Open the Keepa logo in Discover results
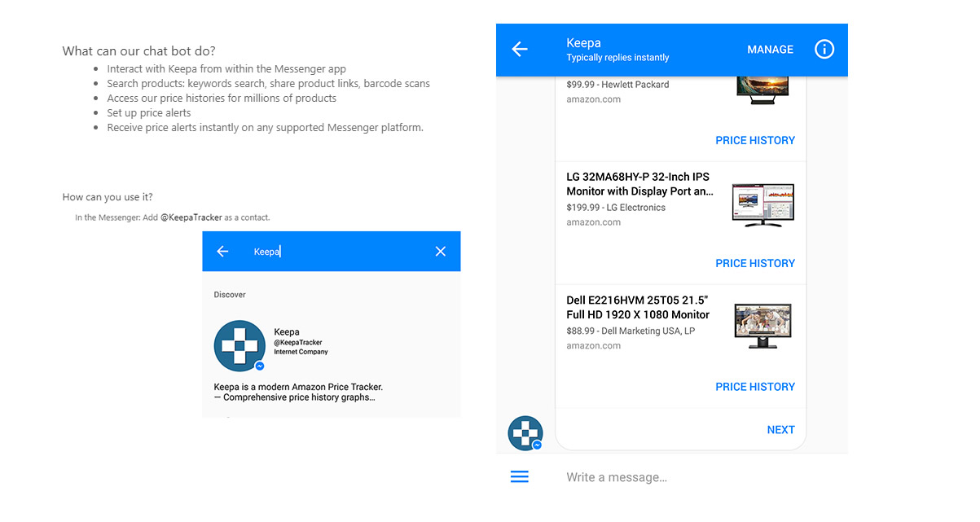Screen dimensions: 980x522 tap(240, 346)
